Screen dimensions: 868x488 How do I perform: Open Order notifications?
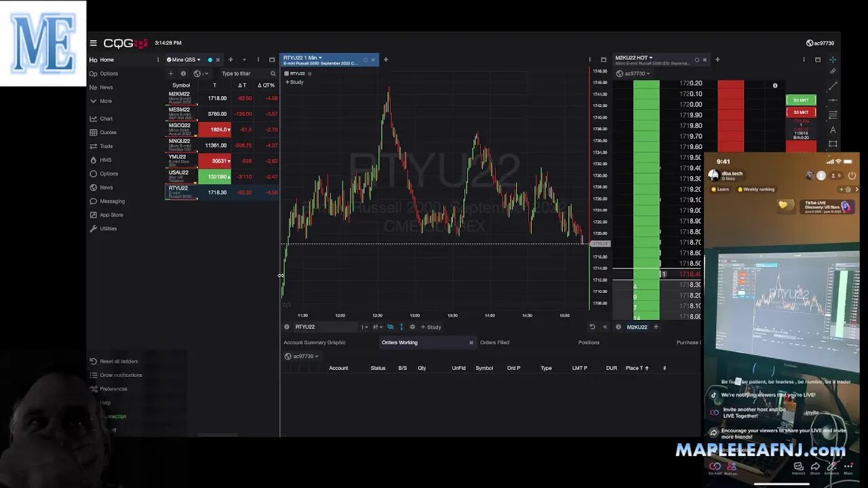116,375
